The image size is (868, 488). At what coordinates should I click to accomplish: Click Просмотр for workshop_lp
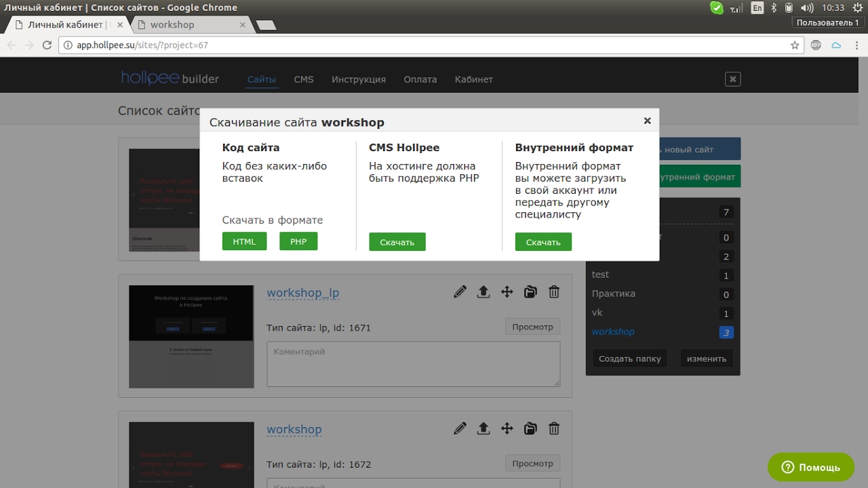pos(533,327)
